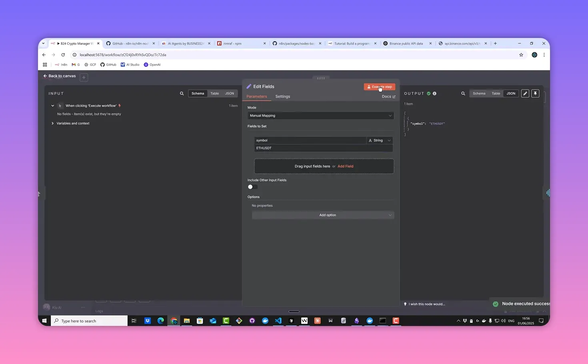Click the output panel search icon

click(463, 94)
